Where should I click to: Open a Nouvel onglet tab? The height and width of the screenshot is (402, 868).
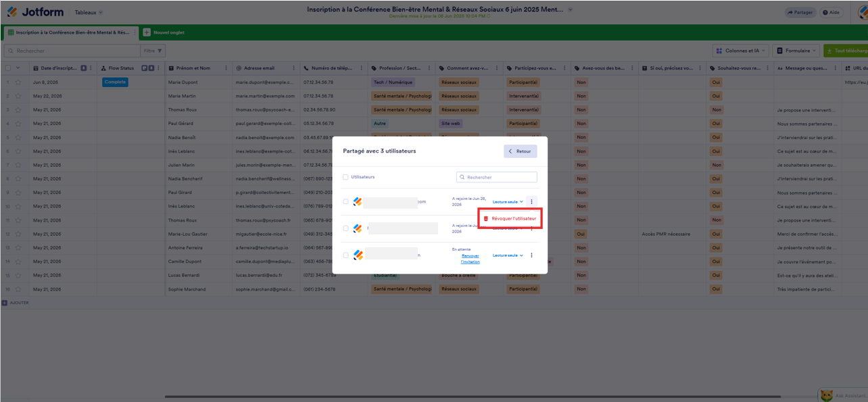tap(164, 32)
